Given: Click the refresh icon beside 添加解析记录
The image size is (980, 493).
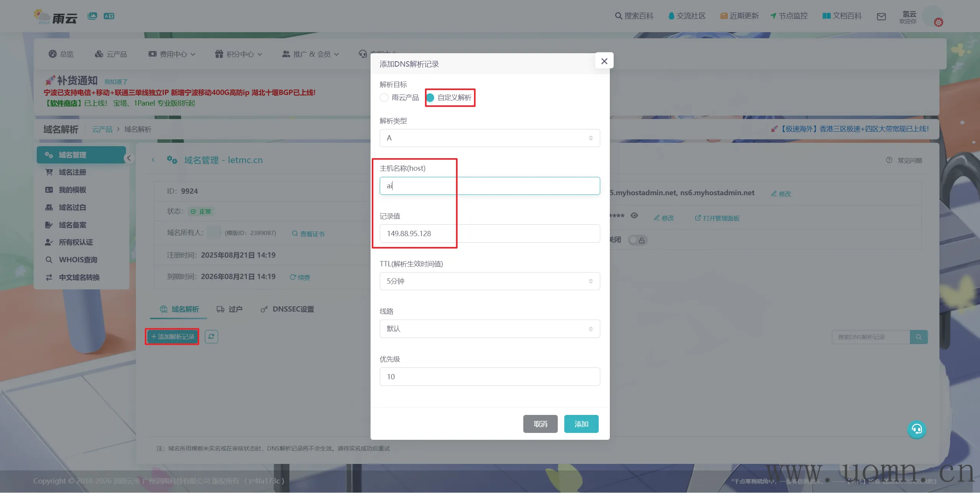Looking at the screenshot, I should 211,337.
